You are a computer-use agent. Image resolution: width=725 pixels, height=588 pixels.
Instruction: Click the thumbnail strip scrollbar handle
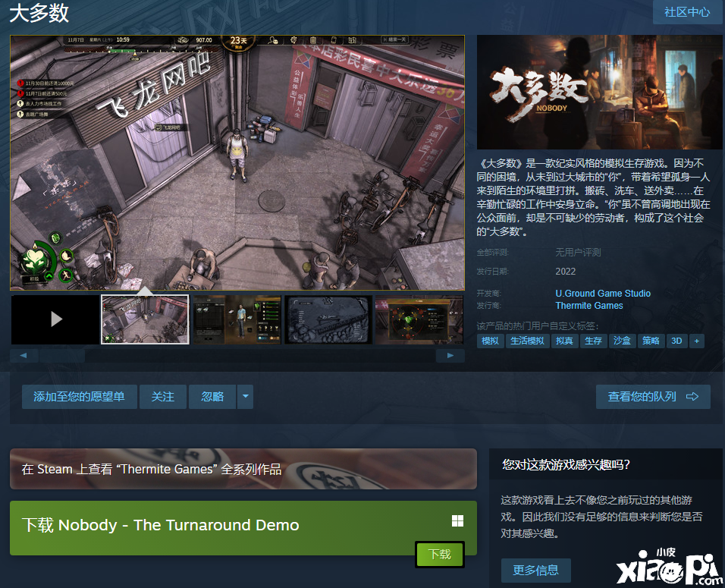(x=62, y=356)
